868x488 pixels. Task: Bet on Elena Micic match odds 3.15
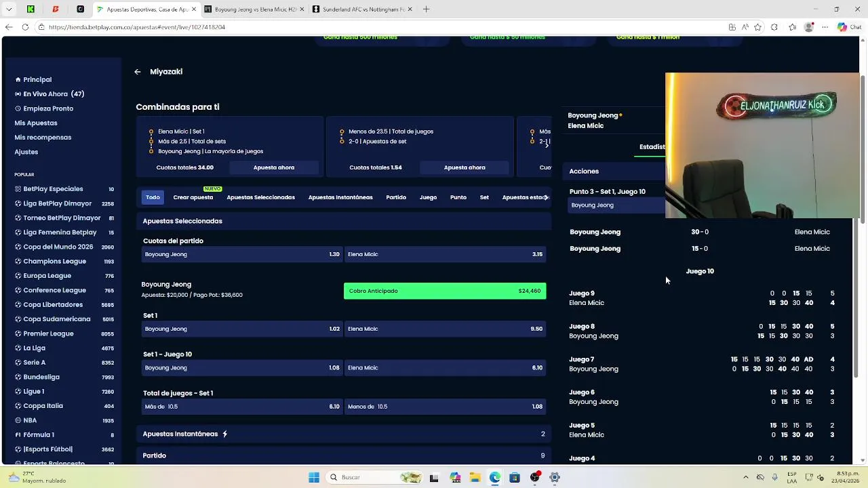[x=445, y=254]
